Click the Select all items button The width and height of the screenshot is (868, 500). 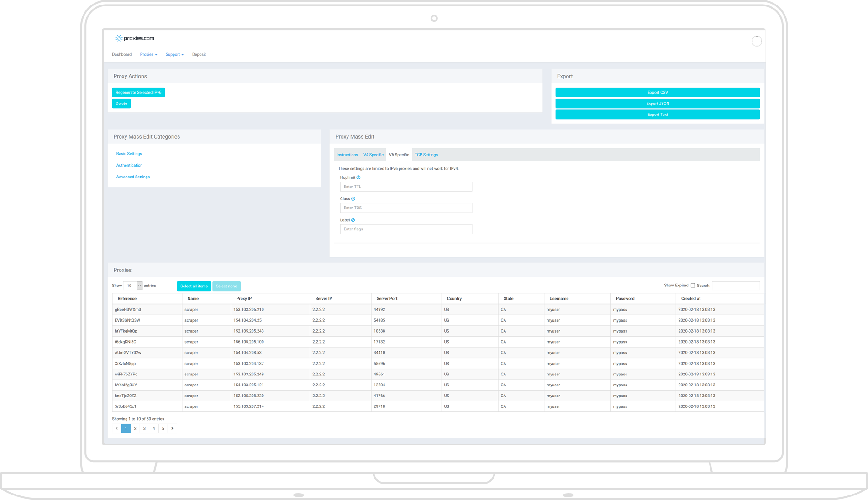tap(194, 286)
